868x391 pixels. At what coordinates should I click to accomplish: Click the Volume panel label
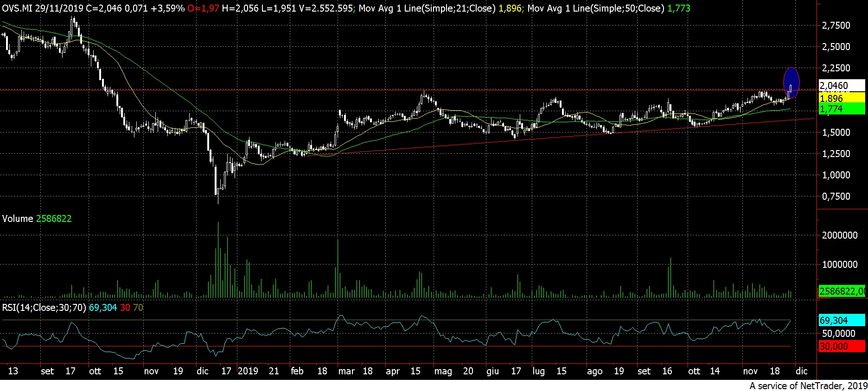[x=18, y=219]
